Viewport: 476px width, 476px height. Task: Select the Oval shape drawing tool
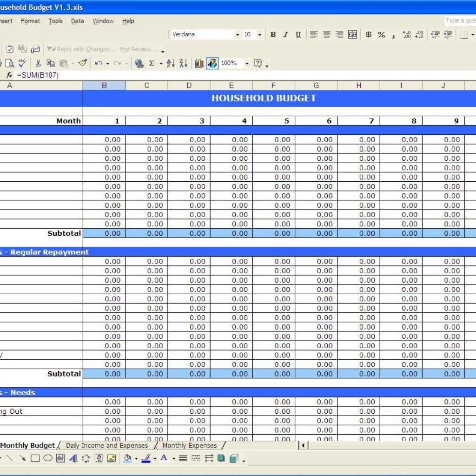[x=48, y=458]
